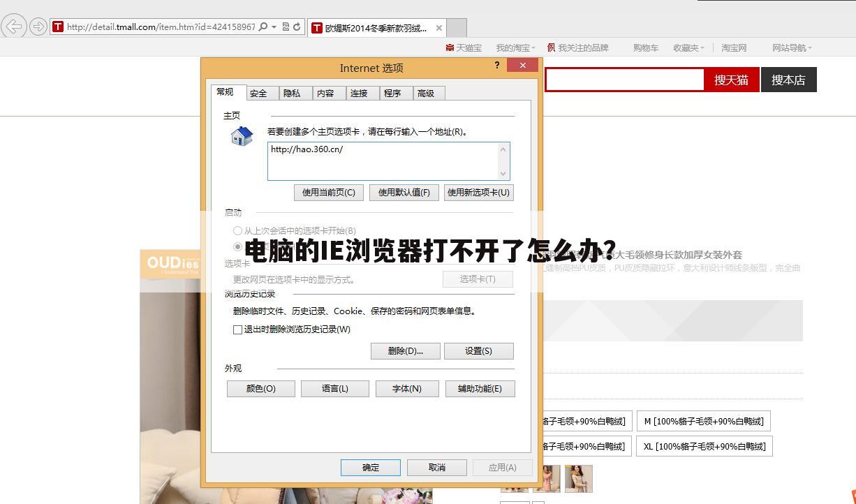Viewport: 856px width, 504px height.
Task: Confirm the dialog with 确定
Action: coord(371,468)
